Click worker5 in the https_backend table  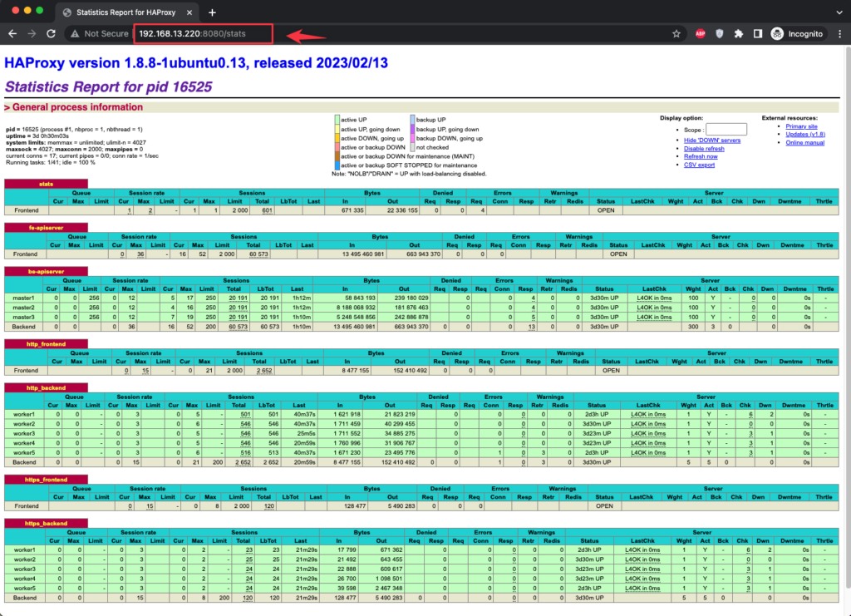[24, 589]
